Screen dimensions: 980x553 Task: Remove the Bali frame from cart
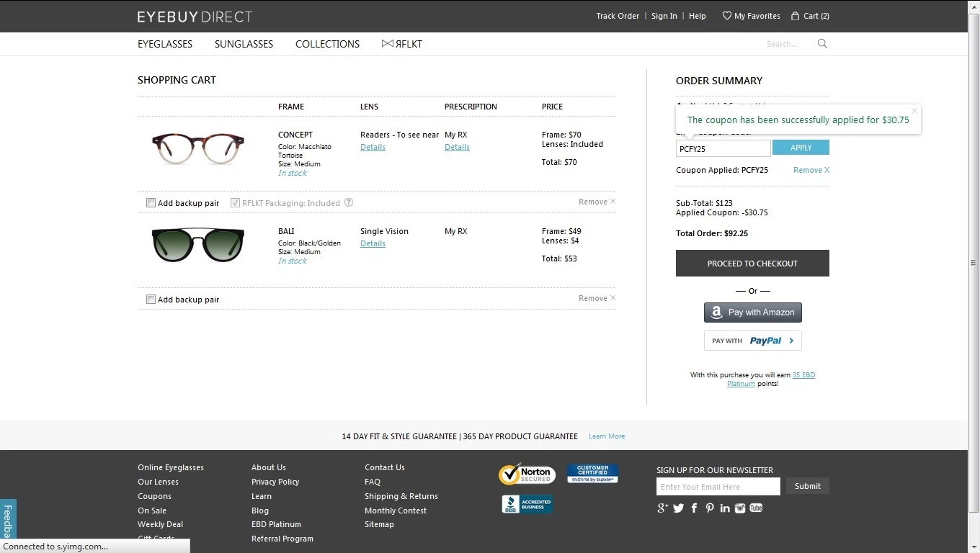click(x=597, y=298)
